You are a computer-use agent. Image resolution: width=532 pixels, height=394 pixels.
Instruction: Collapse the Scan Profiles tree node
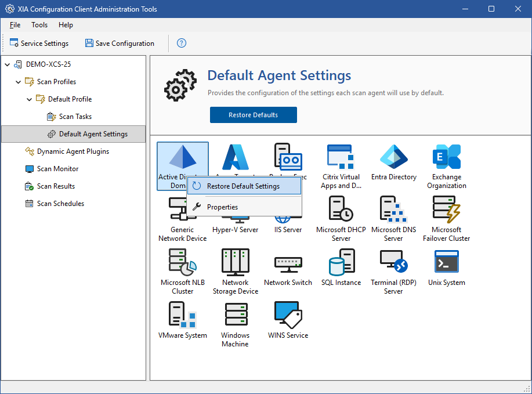pyautogui.click(x=19, y=82)
